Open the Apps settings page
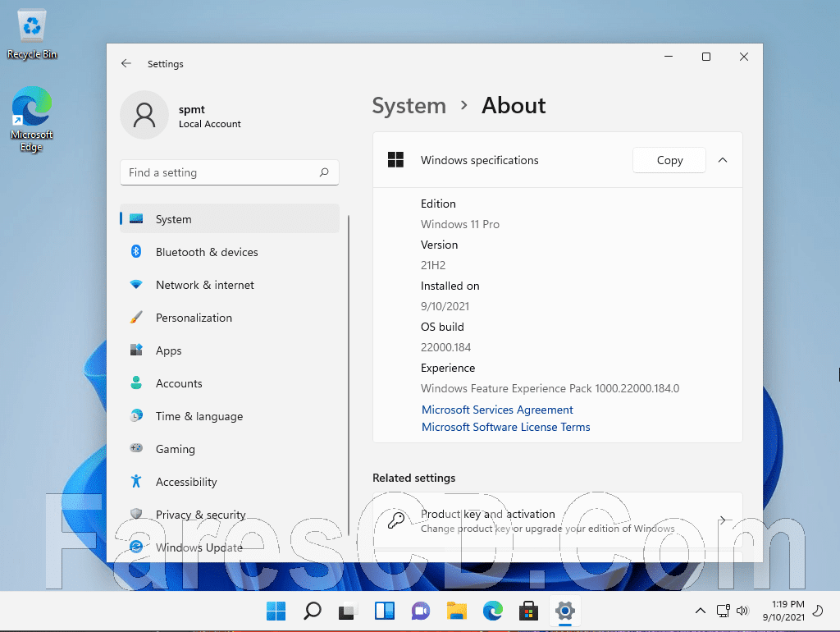Screen dimensions: 840x632 tap(230, 350)
